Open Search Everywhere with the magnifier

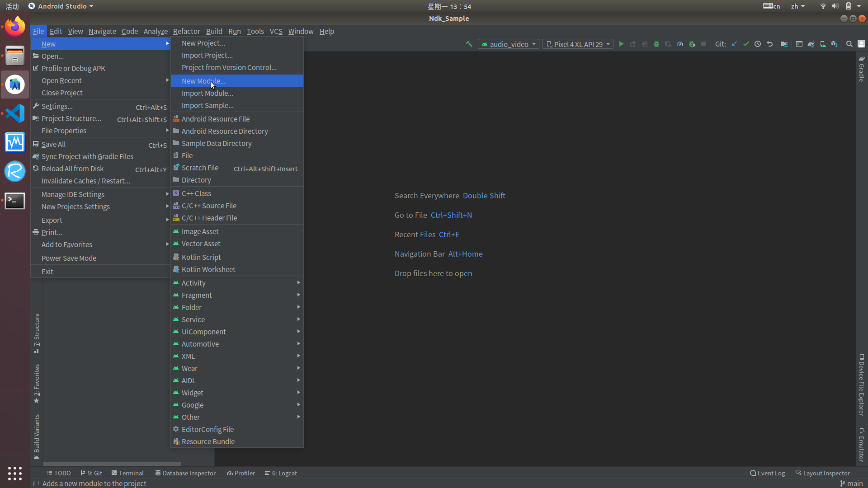[849, 44]
